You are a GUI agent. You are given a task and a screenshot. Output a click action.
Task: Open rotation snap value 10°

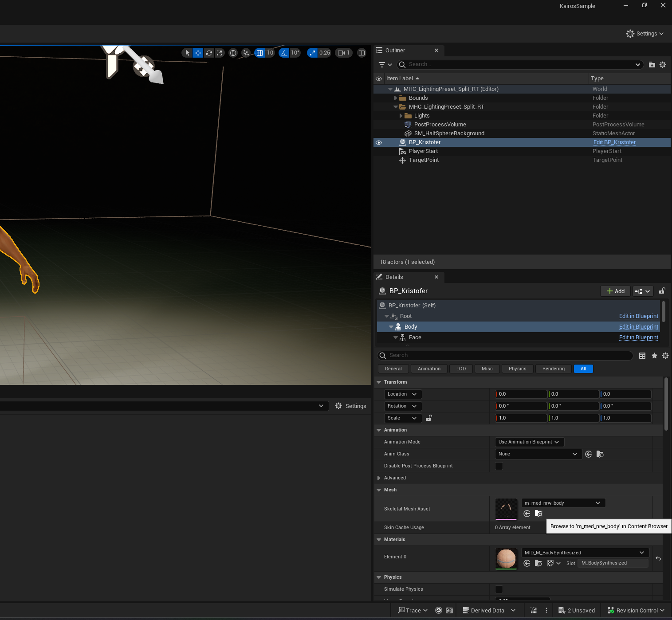295,53
